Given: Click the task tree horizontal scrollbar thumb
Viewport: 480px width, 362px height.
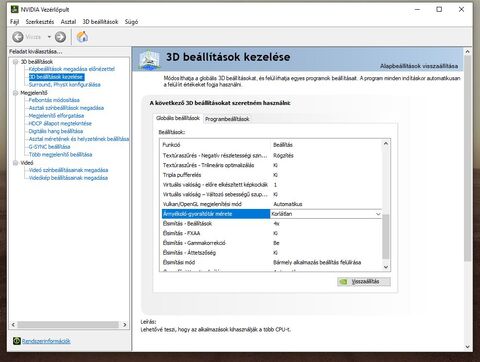Looking at the screenshot, I should [68, 325].
